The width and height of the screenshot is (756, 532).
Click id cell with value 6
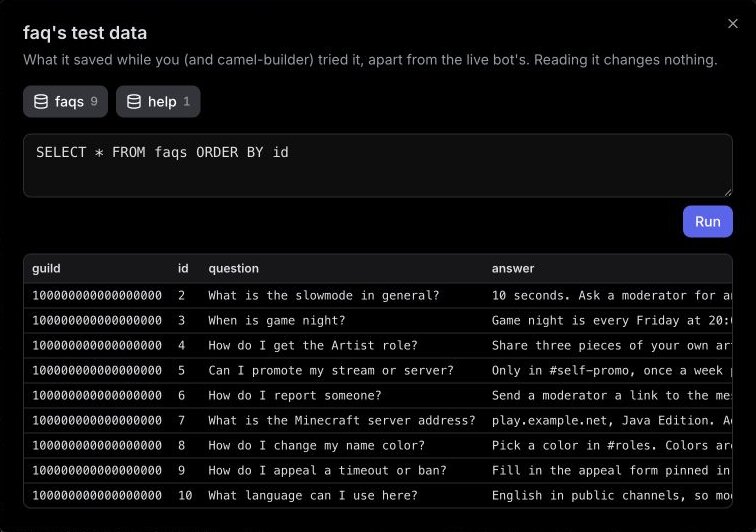coord(181,396)
